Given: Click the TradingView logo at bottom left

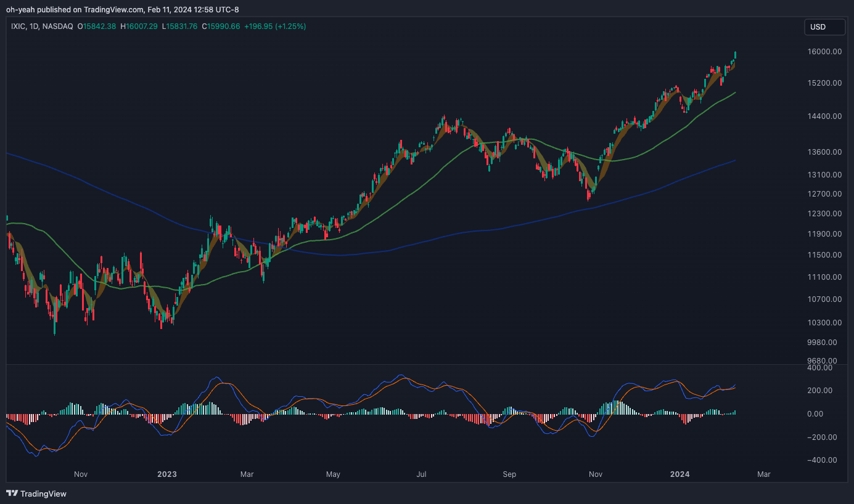Looking at the screenshot, I should 36,494.
